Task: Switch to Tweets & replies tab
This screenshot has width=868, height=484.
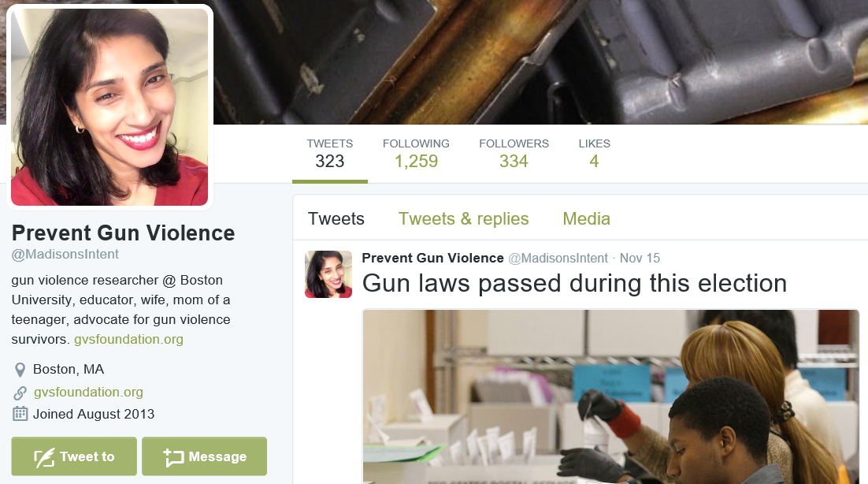Action: tap(463, 218)
